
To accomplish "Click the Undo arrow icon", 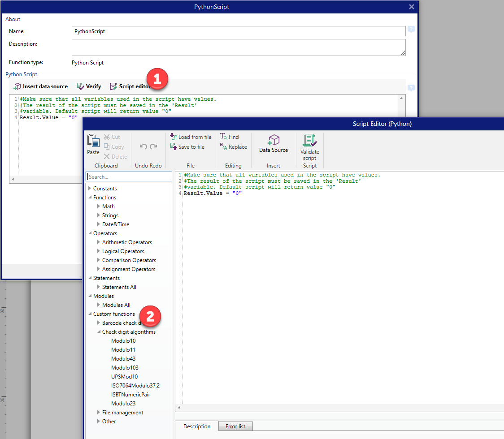I will pyautogui.click(x=143, y=146).
